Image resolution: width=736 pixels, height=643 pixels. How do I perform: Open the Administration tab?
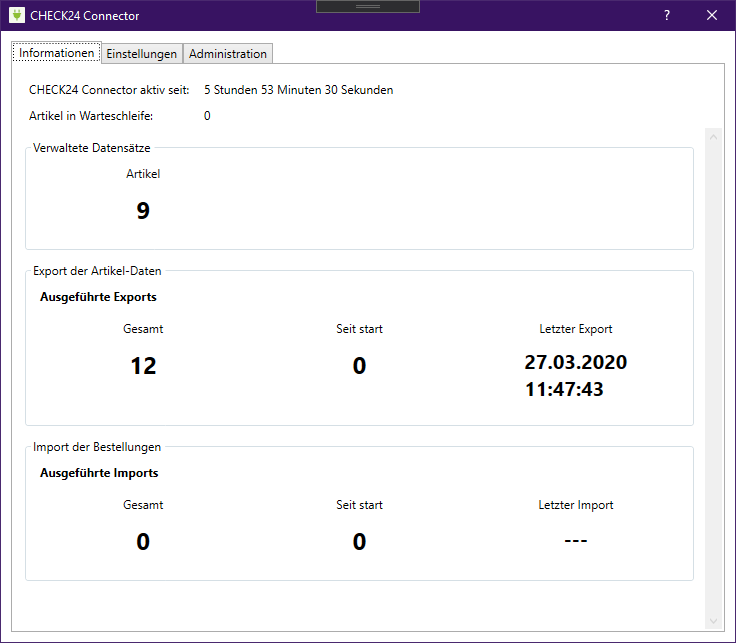point(228,54)
